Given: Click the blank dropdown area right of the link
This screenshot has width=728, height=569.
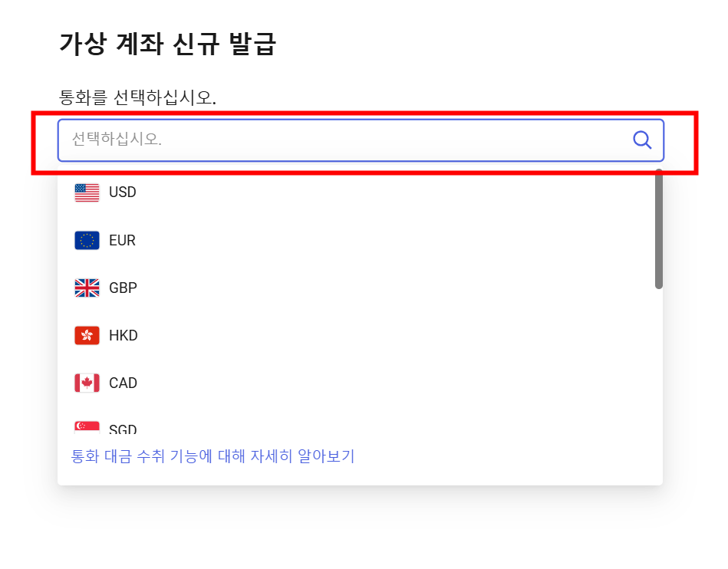Looking at the screenshot, I should [506, 457].
